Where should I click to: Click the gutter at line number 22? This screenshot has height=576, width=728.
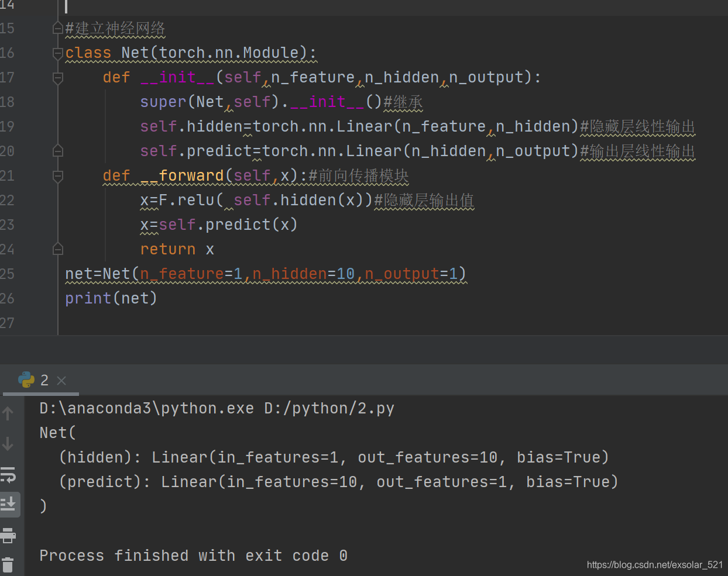[x=7, y=200]
